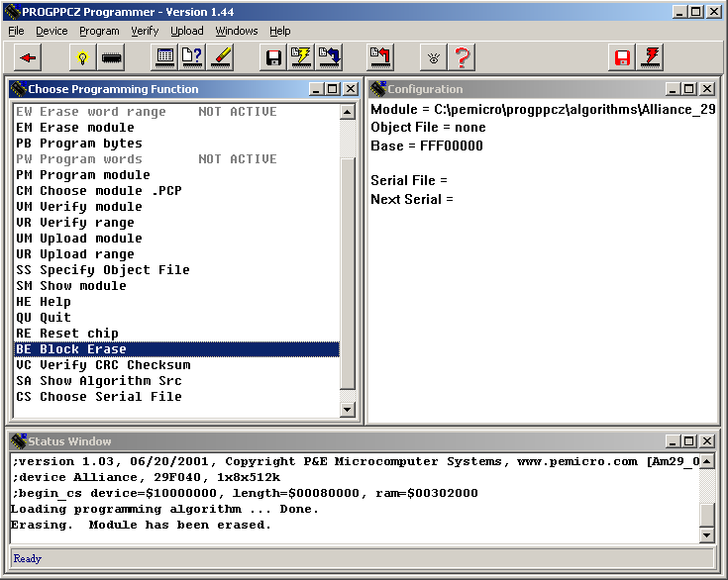The image size is (728, 580).
Task: Open the Upload menu
Action: pyautogui.click(x=186, y=31)
